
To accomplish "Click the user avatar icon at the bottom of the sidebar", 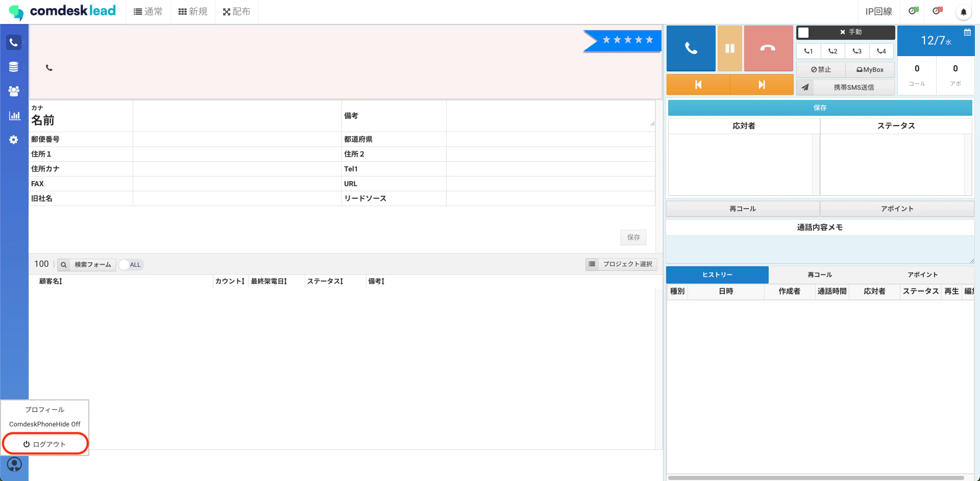I will coord(14,464).
